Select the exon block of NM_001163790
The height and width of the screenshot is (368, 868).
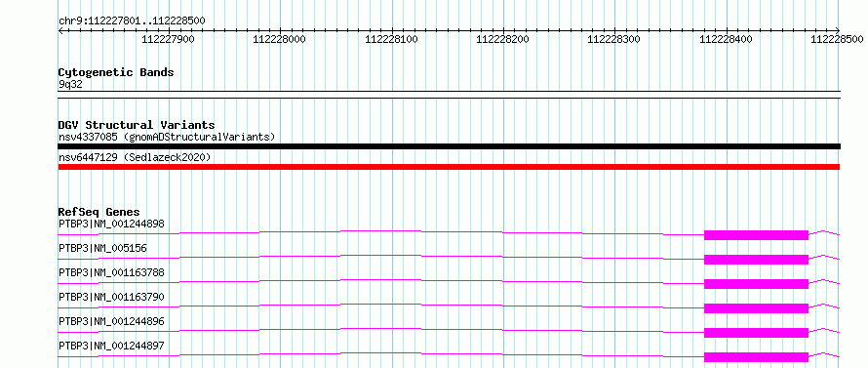756,308
